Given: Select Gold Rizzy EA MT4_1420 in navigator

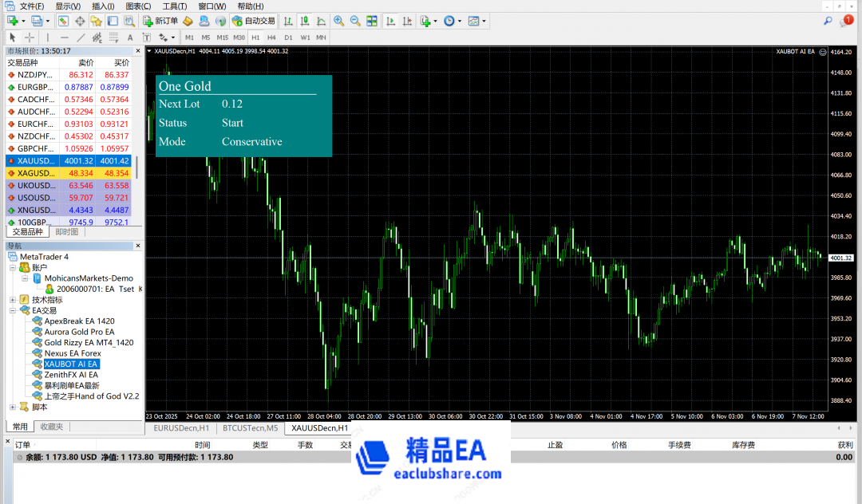Looking at the screenshot, I should click(89, 343).
